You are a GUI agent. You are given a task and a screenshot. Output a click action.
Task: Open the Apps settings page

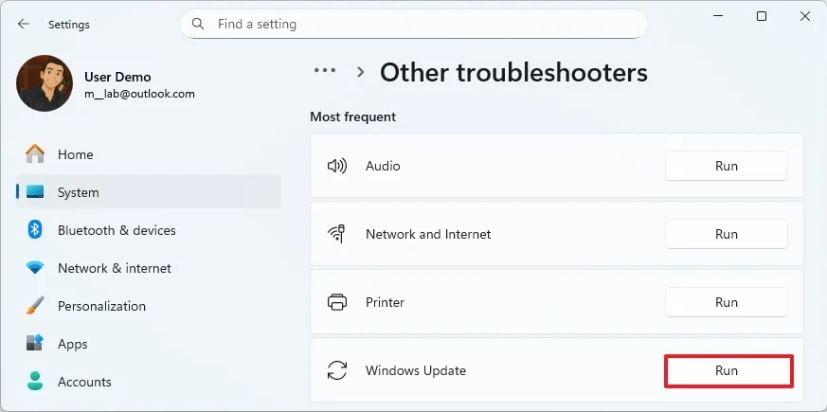(x=72, y=344)
